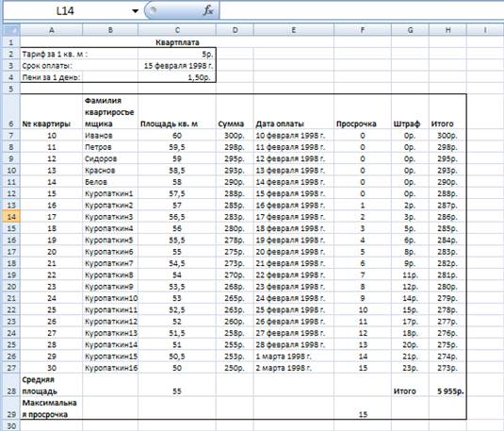The width and height of the screenshot is (504, 431).
Task: Click the label 'Средняя площадь'
Action: pos(40,386)
